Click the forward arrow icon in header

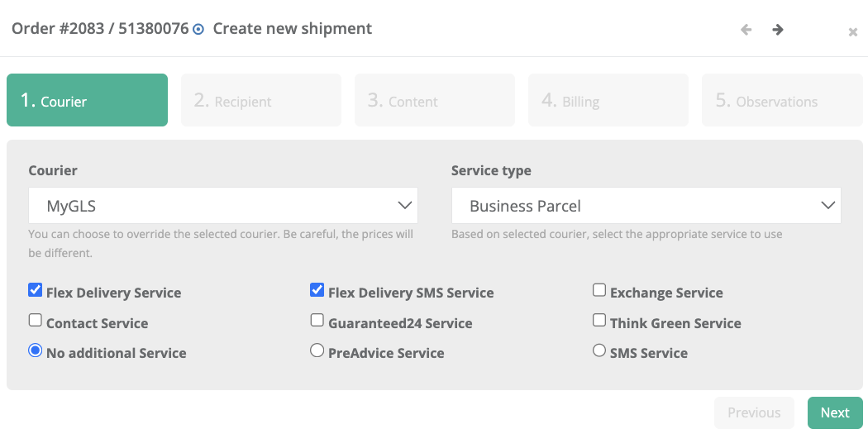pyautogui.click(x=778, y=30)
